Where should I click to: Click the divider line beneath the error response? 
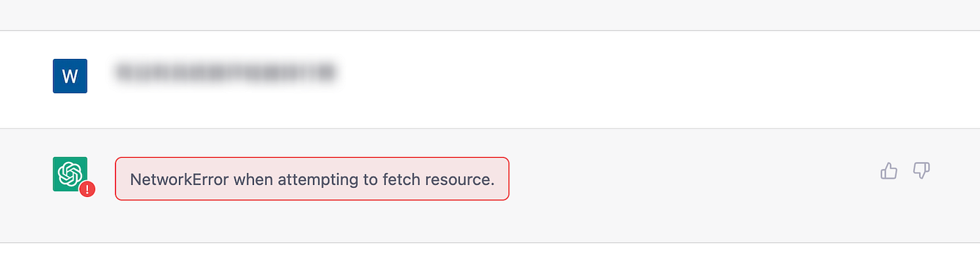tap(490, 243)
